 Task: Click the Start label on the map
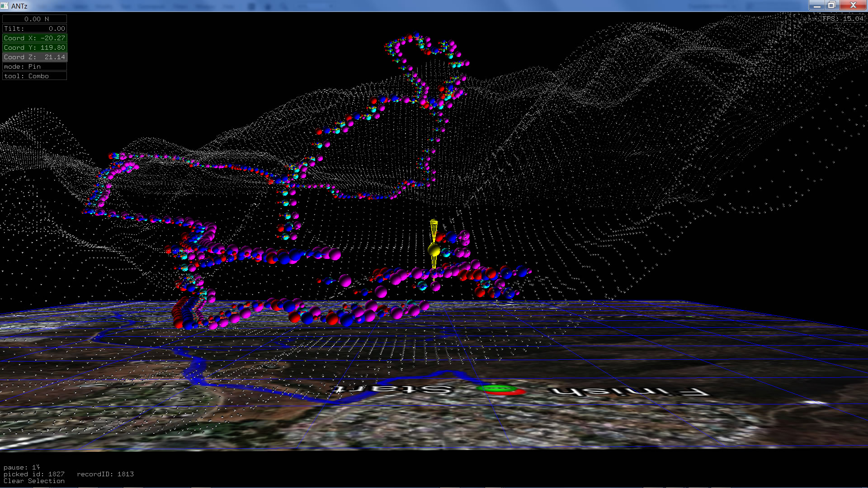pos(392,389)
